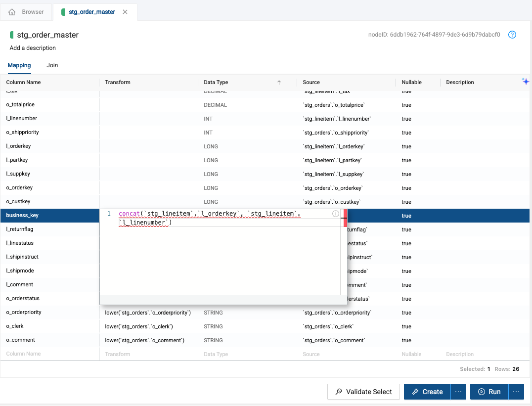Viewport: 532px width, 406px height.
Task: Select the l_shipinstruct column name
Action: tap(22, 257)
